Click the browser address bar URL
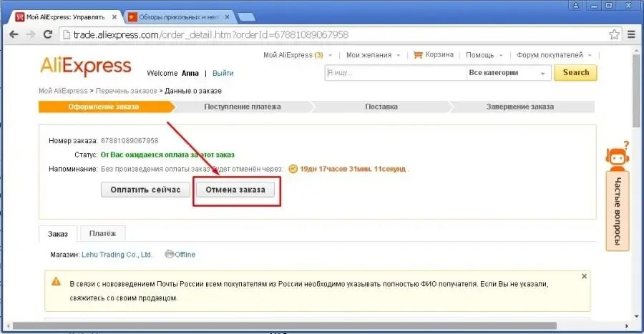Image resolution: width=644 pixels, height=334 pixels. (210, 35)
